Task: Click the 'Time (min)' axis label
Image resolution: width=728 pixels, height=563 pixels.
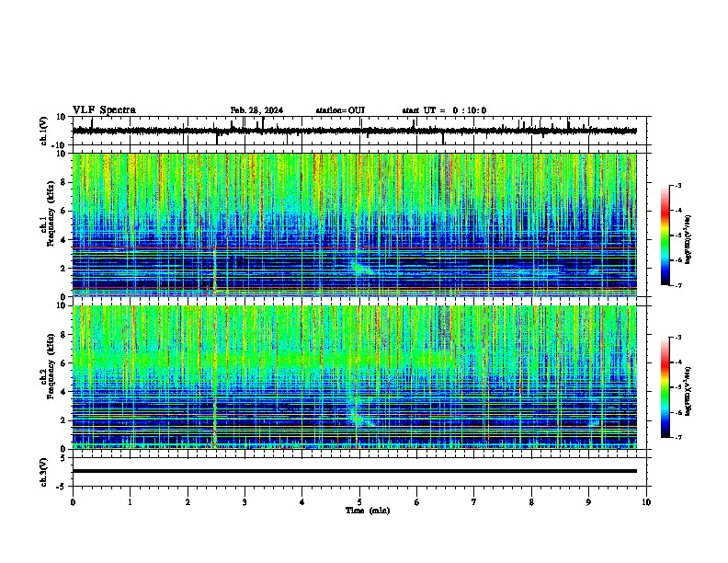Action: pos(368,511)
